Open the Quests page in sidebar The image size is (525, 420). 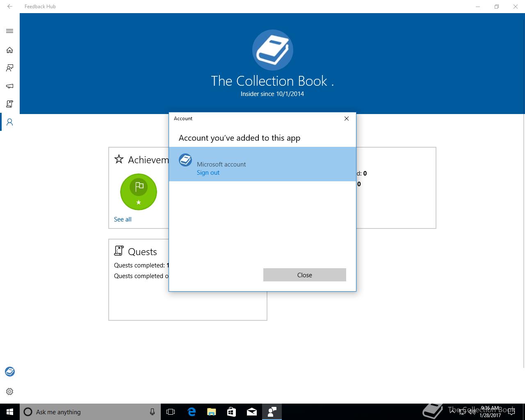coord(10,104)
